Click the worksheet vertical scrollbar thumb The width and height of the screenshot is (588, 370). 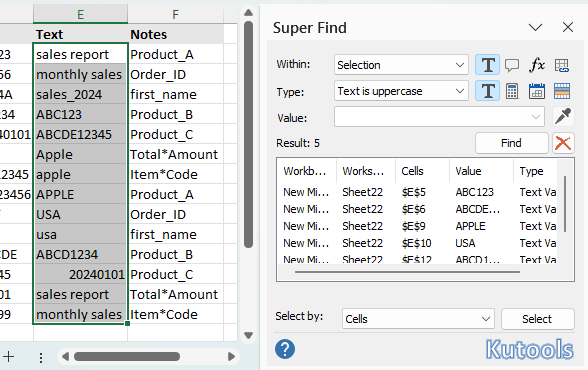click(248, 134)
